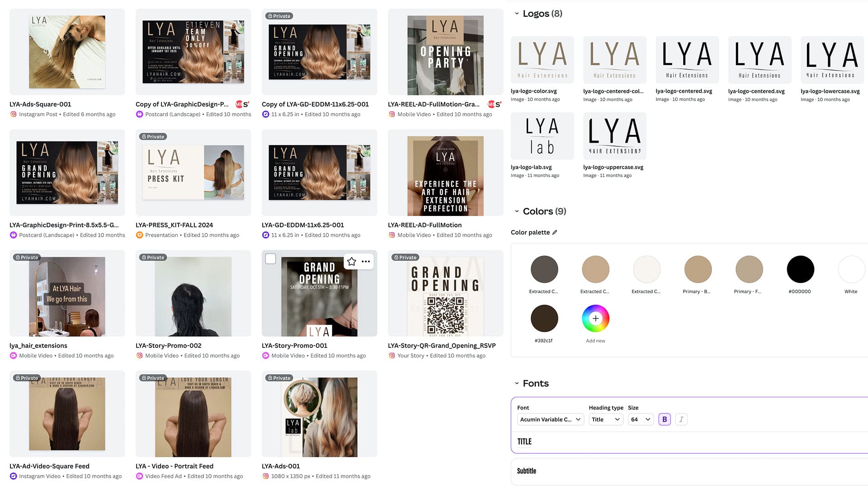Select the lya-logo-uppercase.svg logo
Viewport: 868px width, 488px height.
(614, 136)
